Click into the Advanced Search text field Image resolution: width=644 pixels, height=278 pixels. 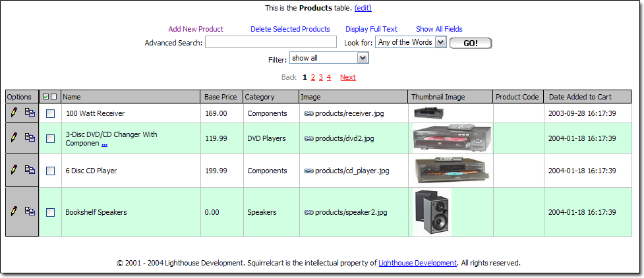(270, 43)
